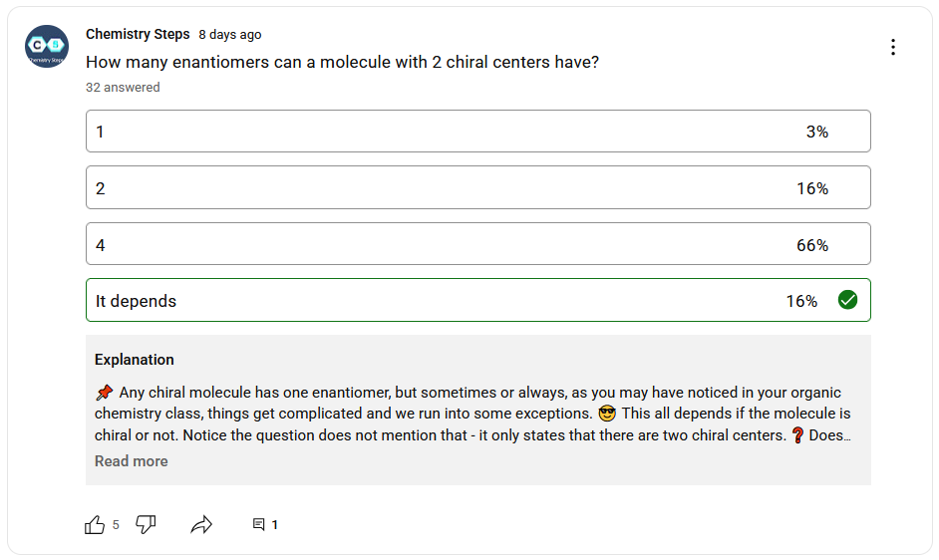Viewport: 939px width, 560px height.
Task: Click the sunglasses emoji in explanation
Action: (607, 414)
